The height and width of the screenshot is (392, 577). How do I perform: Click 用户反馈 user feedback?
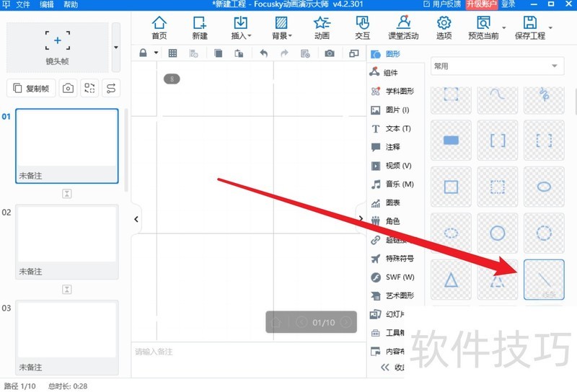point(442,4)
